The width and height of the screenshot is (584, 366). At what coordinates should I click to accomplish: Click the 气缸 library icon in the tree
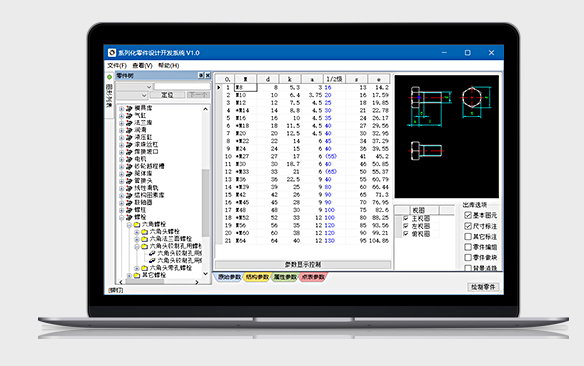[129, 115]
